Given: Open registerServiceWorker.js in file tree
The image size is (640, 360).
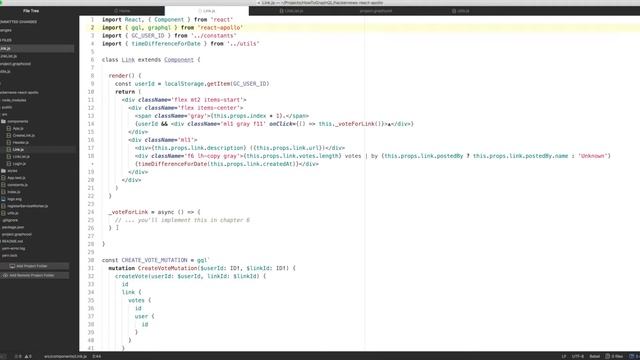Looking at the screenshot, I should click(27, 206).
